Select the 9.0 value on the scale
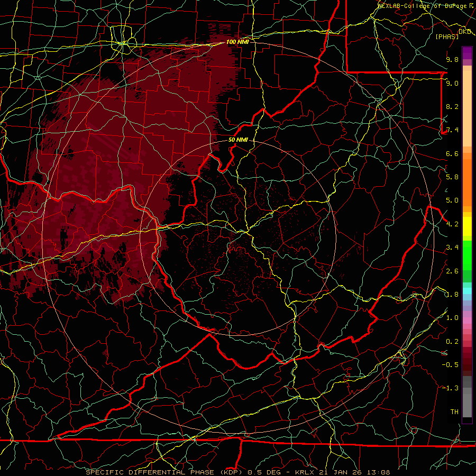The width and height of the screenshot is (476, 476). 452,83
